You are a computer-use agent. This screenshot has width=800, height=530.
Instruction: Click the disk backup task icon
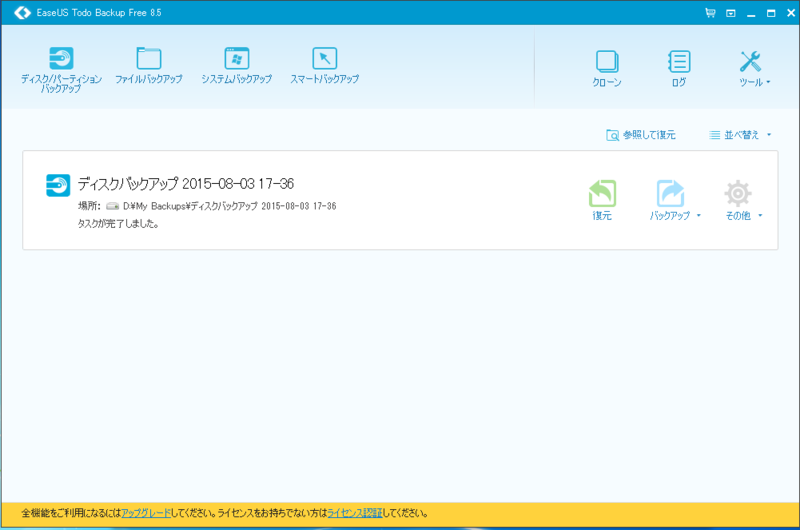point(58,185)
